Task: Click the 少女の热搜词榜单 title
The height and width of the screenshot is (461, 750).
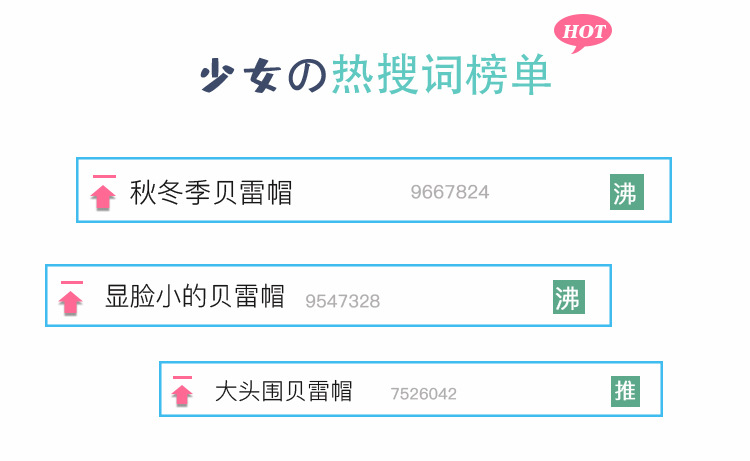Action: [x=375, y=76]
